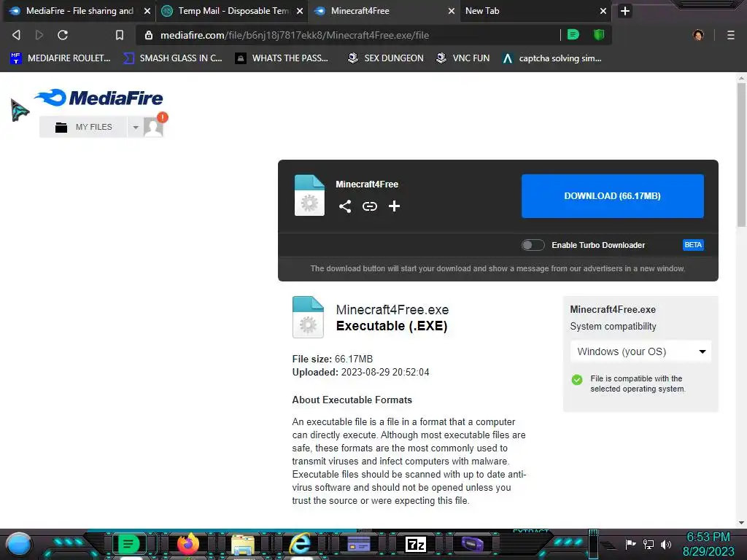Open the MY FILES button
The height and width of the screenshot is (560, 747).
tap(83, 127)
